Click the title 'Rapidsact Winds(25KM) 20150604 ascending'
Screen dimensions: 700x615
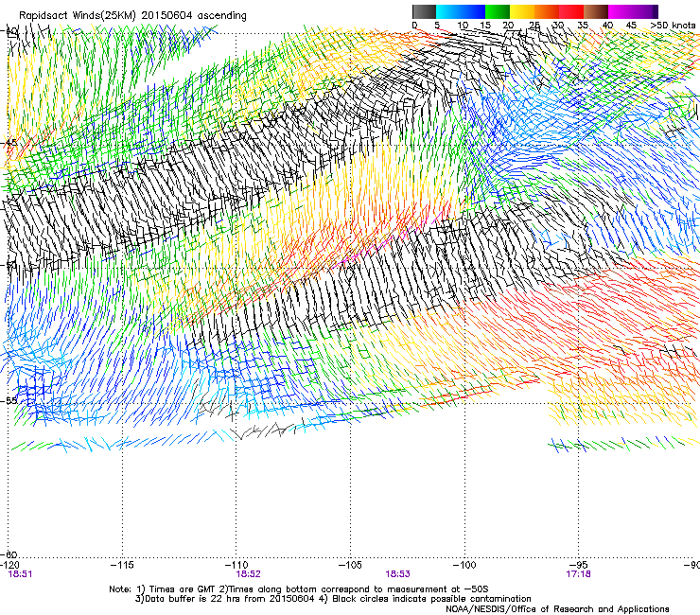click(132, 16)
